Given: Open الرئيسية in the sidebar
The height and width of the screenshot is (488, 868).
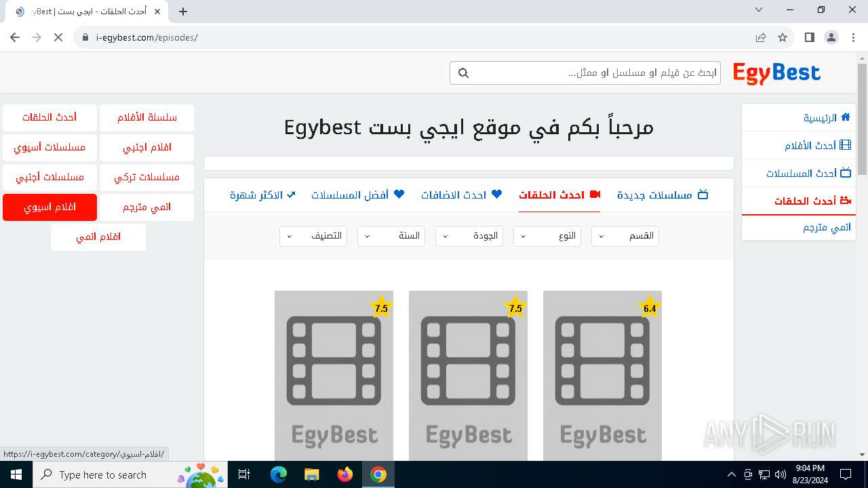Looking at the screenshot, I should tap(799, 118).
